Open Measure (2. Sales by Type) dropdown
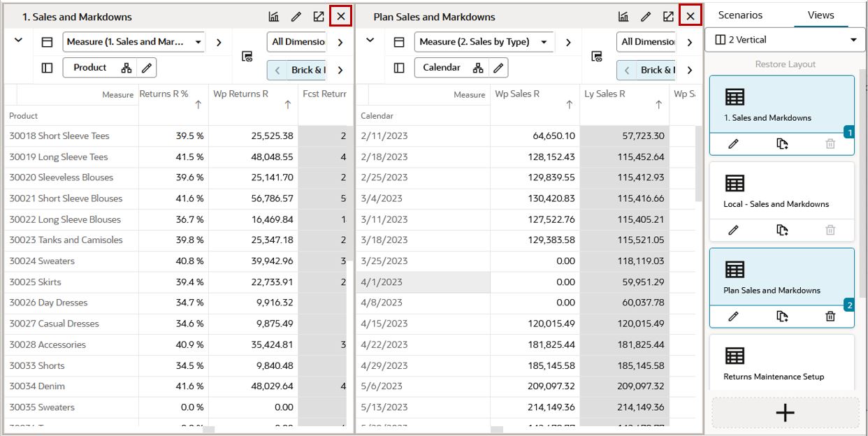 (484, 42)
